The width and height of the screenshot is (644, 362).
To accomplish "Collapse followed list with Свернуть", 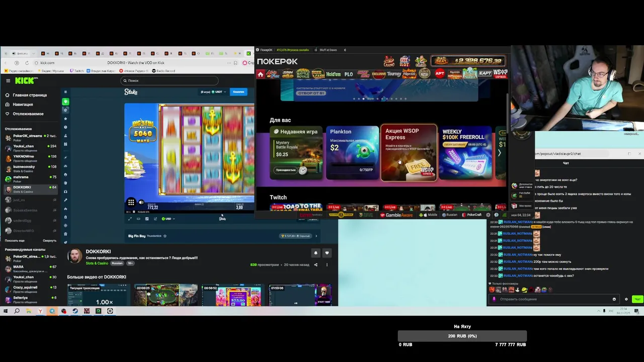I will (x=50, y=240).
